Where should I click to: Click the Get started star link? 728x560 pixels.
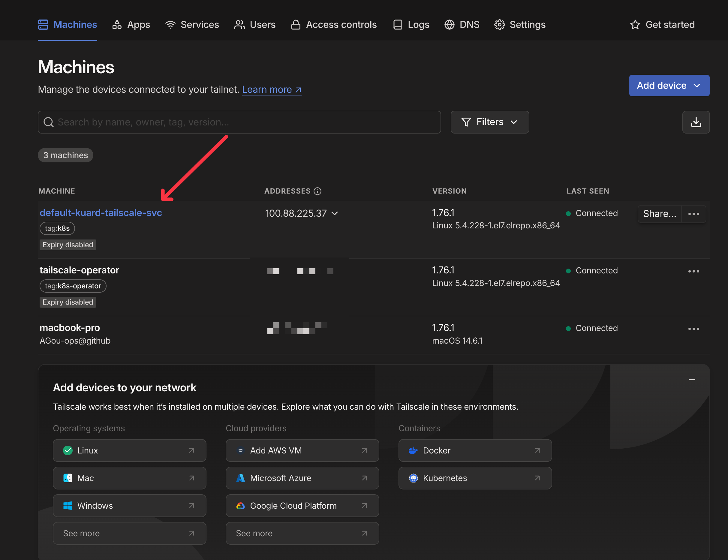[x=662, y=24]
